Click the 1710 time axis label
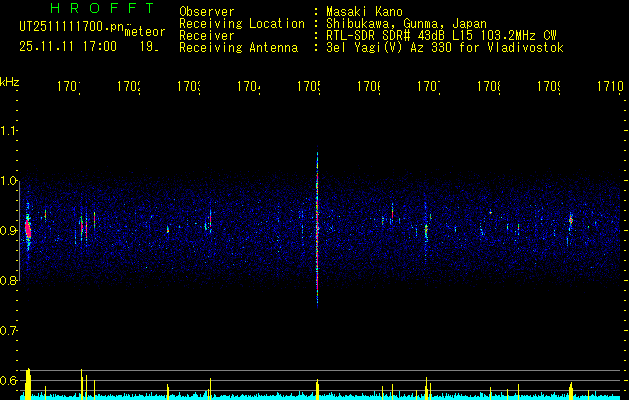 pyautogui.click(x=611, y=87)
